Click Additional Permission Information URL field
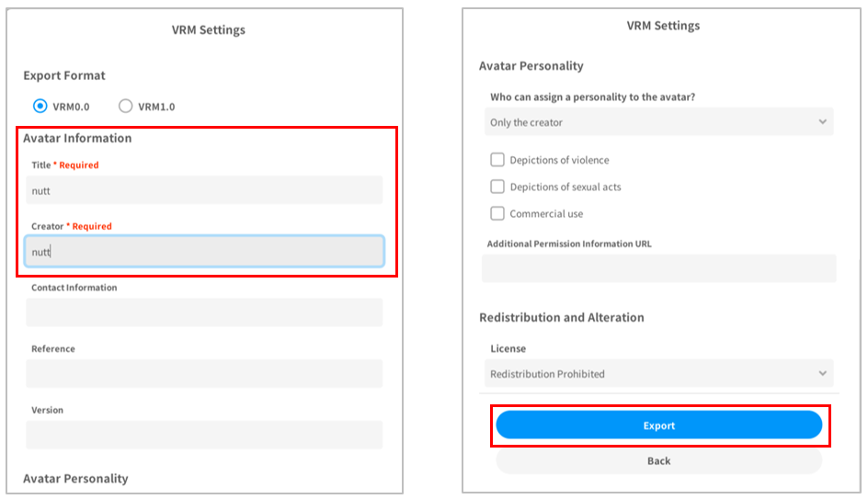 coord(658,268)
